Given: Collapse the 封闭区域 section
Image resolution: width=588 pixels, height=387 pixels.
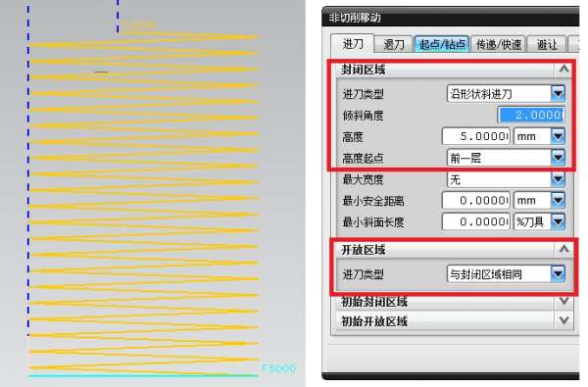Looking at the screenshot, I should [563, 69].
